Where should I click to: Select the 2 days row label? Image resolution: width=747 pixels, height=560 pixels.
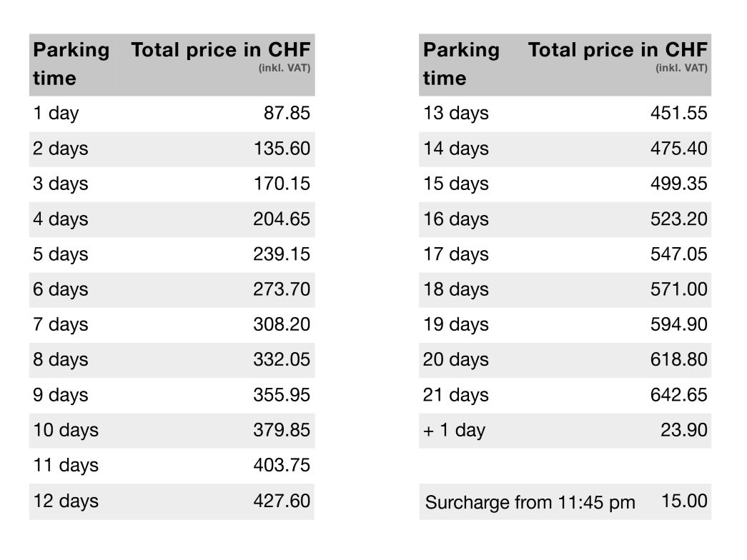(61, 149)
